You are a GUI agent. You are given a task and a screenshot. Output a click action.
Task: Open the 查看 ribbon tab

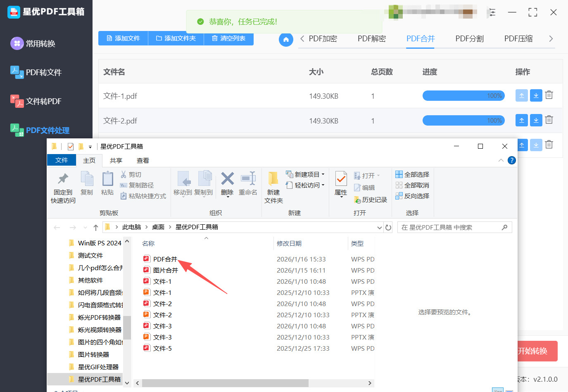pyautogui.click(x=143, y=160)
